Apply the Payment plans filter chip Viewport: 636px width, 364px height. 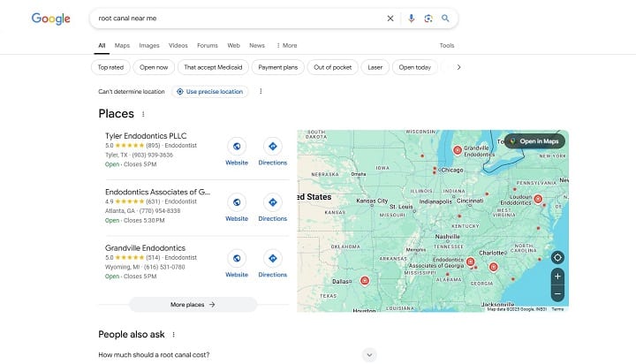[x=278, y=67]
